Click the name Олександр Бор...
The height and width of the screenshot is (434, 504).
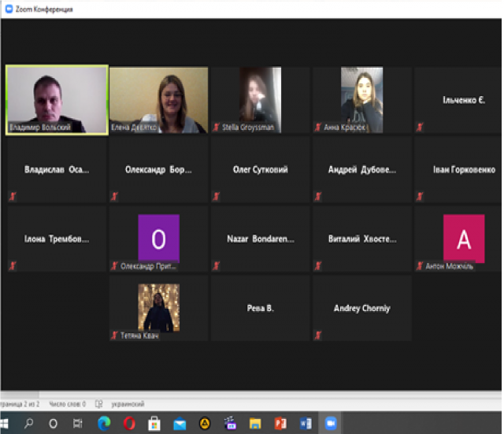pyautogui.click(x=158, y=169)
